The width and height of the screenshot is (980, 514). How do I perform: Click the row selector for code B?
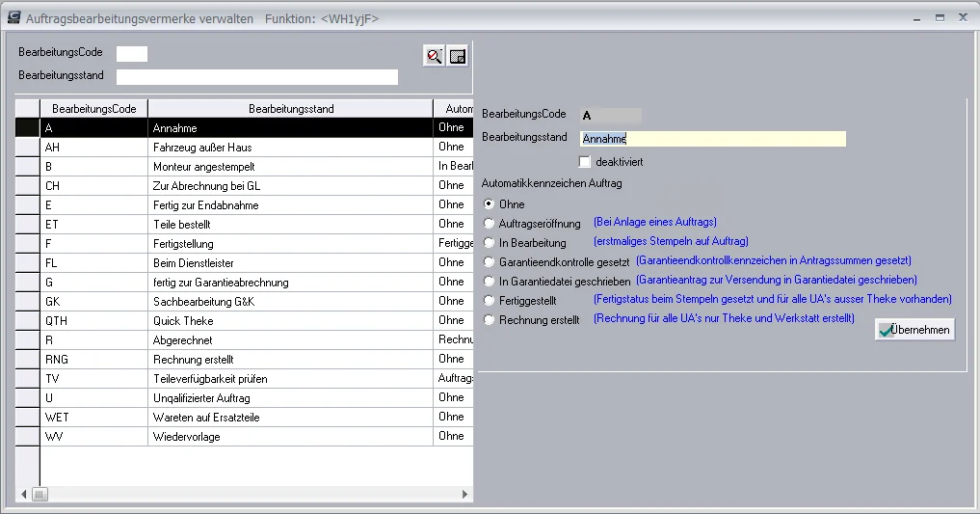28,166
